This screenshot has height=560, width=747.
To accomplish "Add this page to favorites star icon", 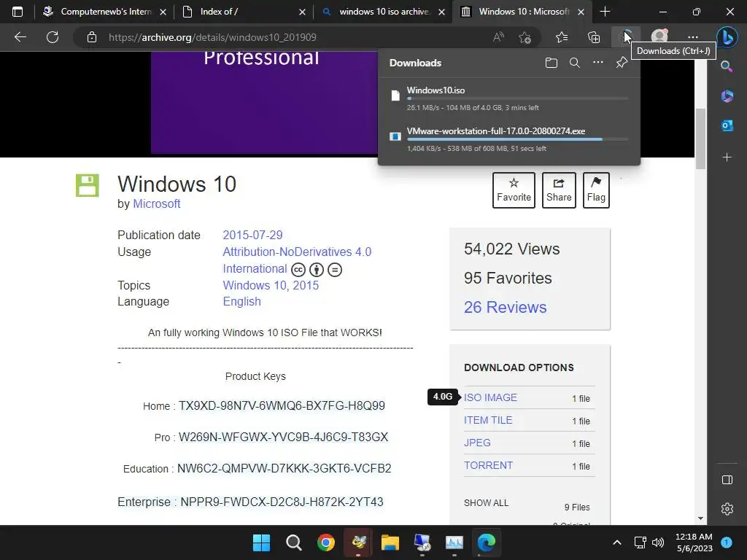I will 525,37.
